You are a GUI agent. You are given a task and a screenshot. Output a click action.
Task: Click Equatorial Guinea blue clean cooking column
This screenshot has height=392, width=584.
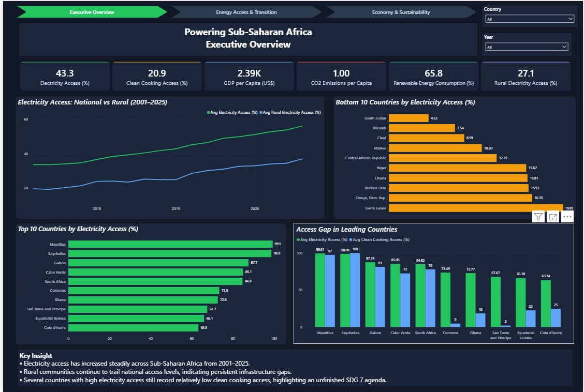(531, 319)
